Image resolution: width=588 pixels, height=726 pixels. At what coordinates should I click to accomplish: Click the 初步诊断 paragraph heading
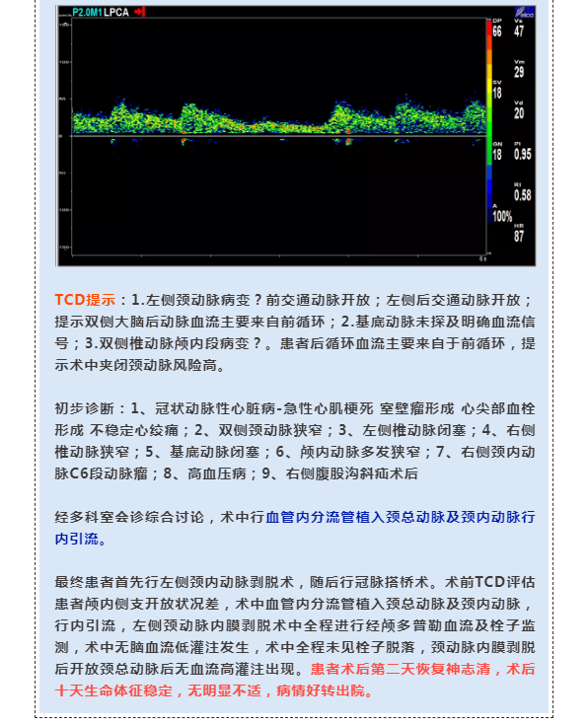(x=84, y=408)
